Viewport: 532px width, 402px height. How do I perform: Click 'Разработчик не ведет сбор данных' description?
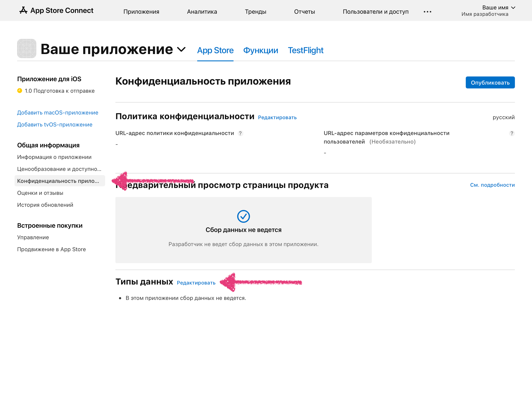click(x=243, y=244)
